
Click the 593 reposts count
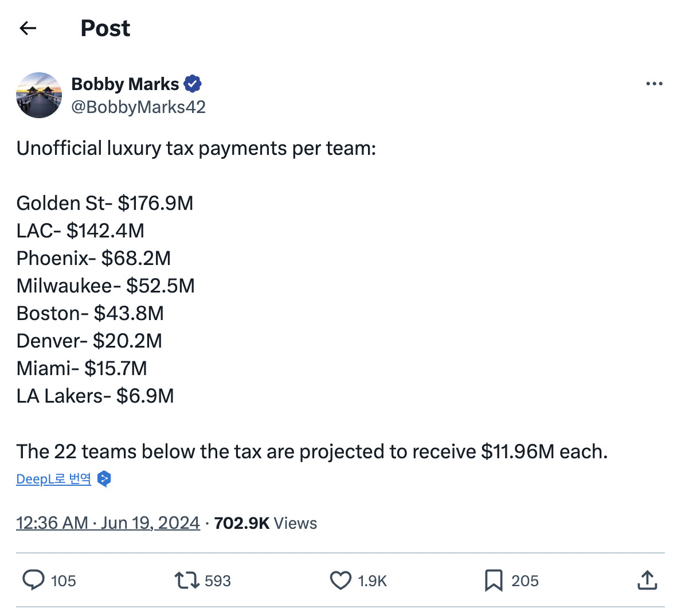coord(218,581)
